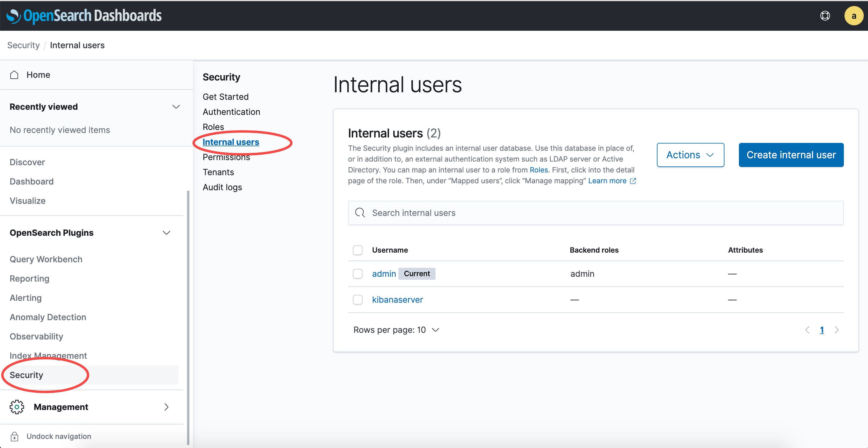The image size is (868, 448).
Task: Collapse the Recently viewed section
Action: pyautogui.click(x=176, y=107)
